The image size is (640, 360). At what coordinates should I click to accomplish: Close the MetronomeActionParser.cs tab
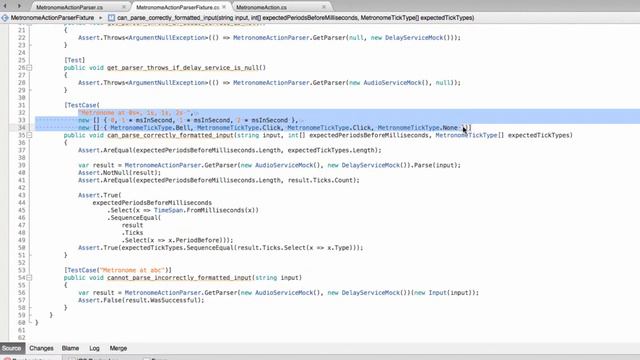click(x=124, y=7)
